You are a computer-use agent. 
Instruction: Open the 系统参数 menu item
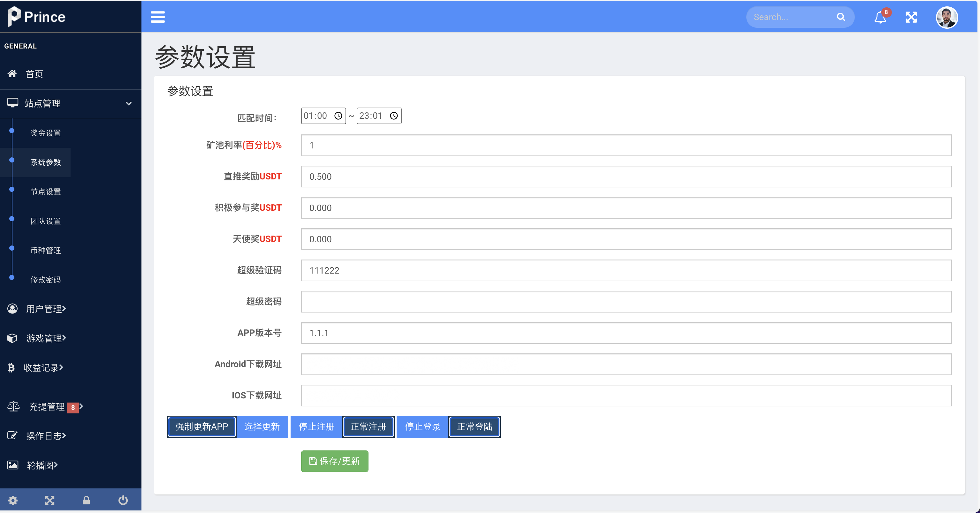[x=46, y=162]
